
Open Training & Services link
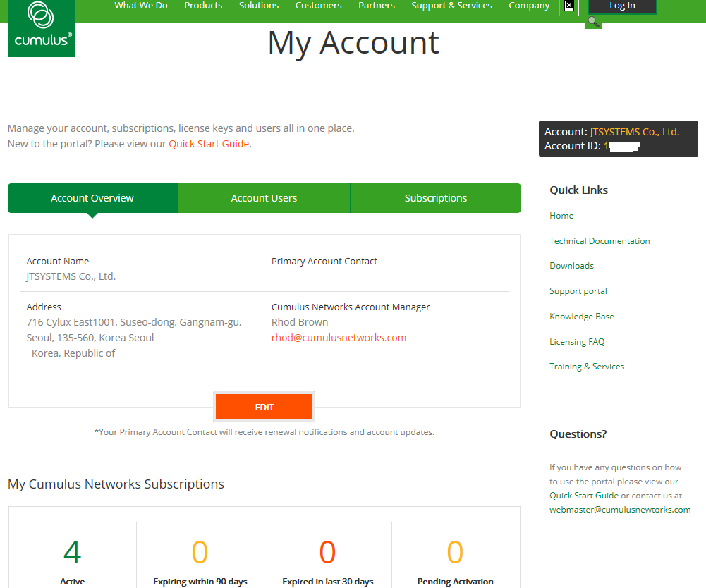pyautogui.click(x=587, y=367)
